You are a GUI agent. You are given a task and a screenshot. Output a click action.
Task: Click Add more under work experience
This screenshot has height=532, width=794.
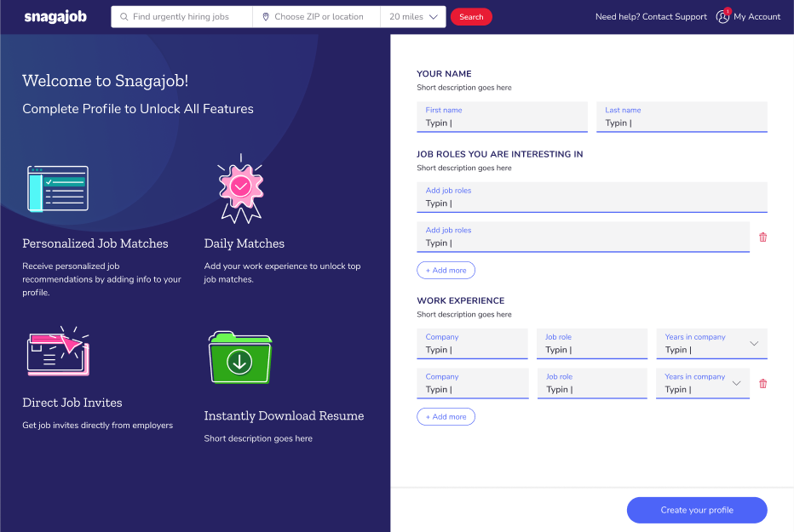click(446, 417)
